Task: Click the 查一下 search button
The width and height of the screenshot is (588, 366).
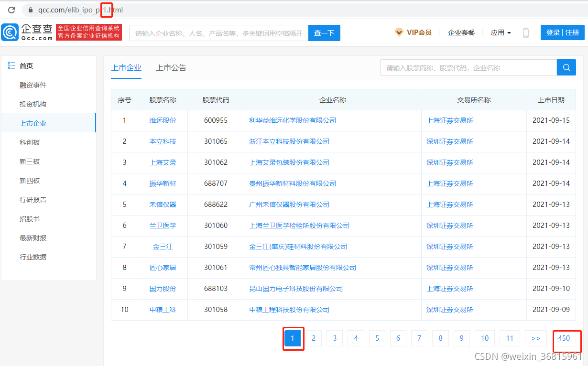Action: pos(324,33)
